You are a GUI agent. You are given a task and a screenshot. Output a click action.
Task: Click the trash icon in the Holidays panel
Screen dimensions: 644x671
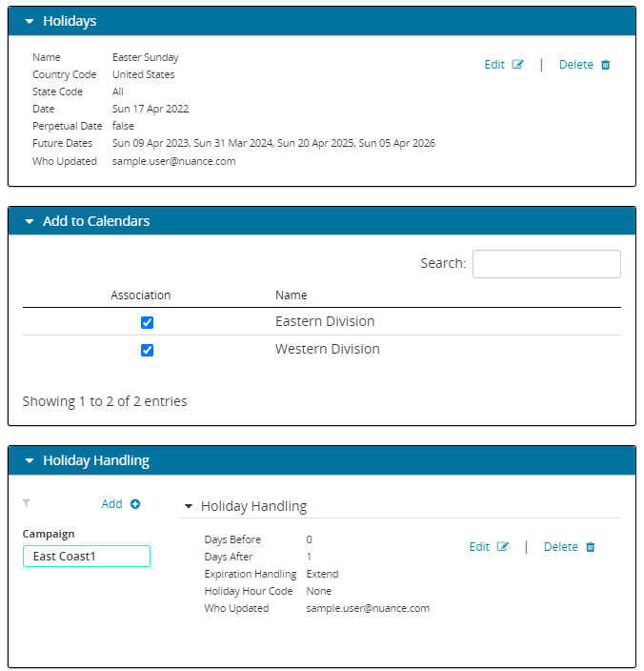tap(605, 65)
